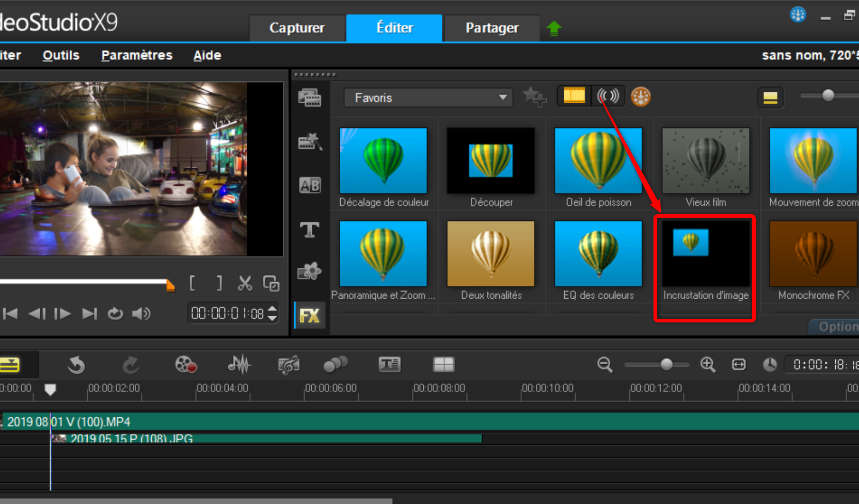The height and width of the screenshot is (504, 859).
Task: Click the Add to Favorites star icon
Action: tap(534, 96)
